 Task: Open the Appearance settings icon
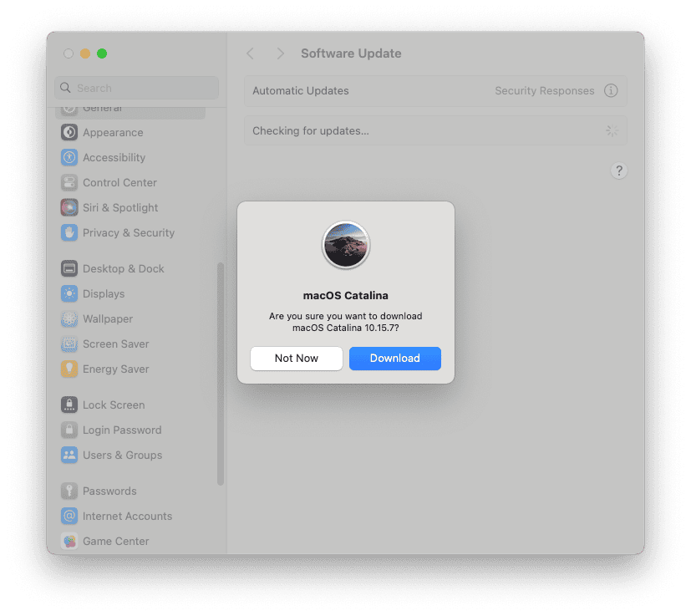coord(69,132)
